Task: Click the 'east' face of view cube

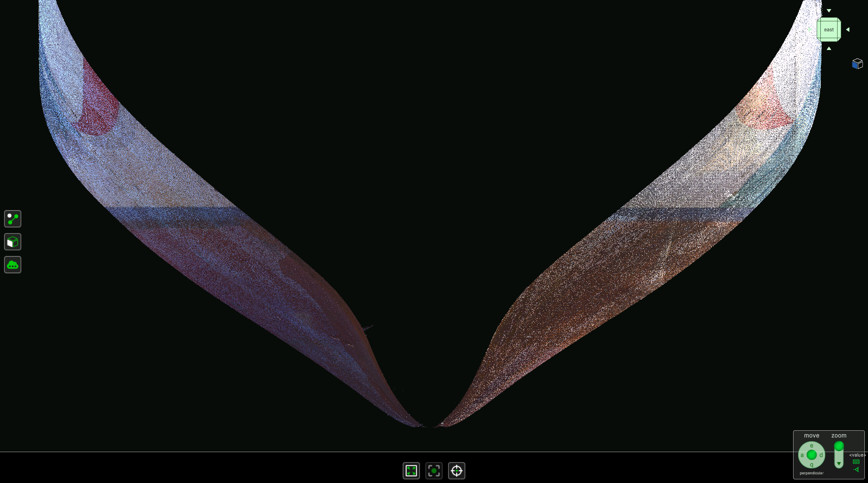Action: coord(829,30)
